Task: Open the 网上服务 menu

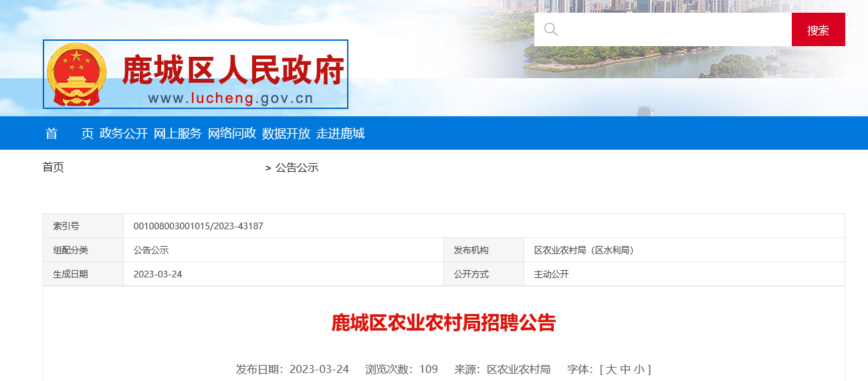Action: [178, 133]
